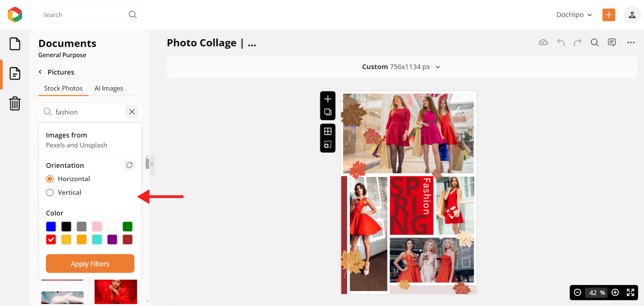The image size is (644, 306).
Task: Undo the last action
Action: click(561, 42)
